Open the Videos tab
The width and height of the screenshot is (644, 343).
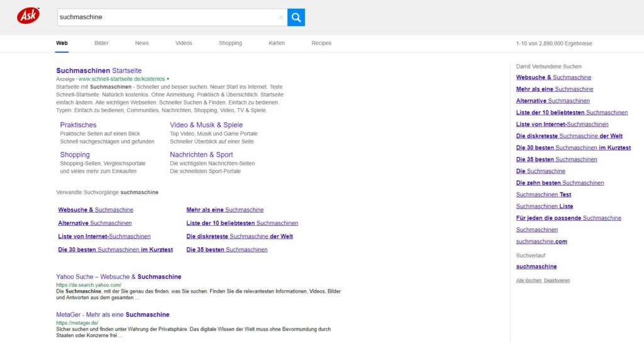click(x=184, y=43)
